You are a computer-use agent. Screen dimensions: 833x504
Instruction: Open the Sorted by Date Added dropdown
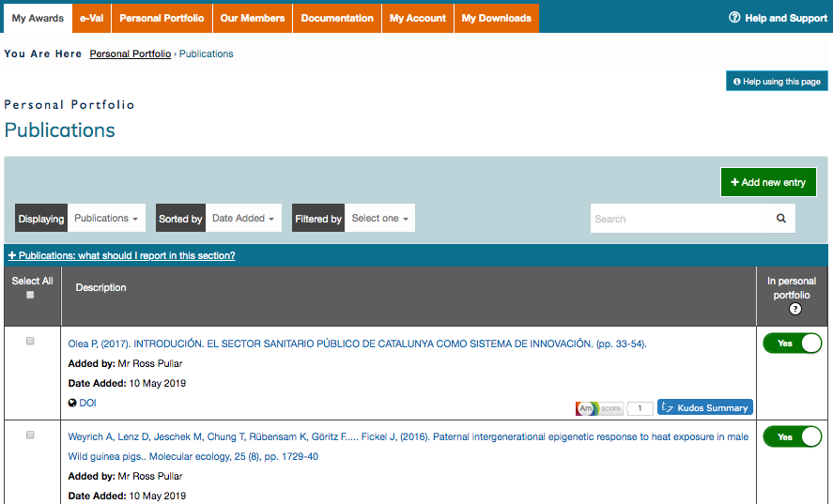[x=243, y=219]
